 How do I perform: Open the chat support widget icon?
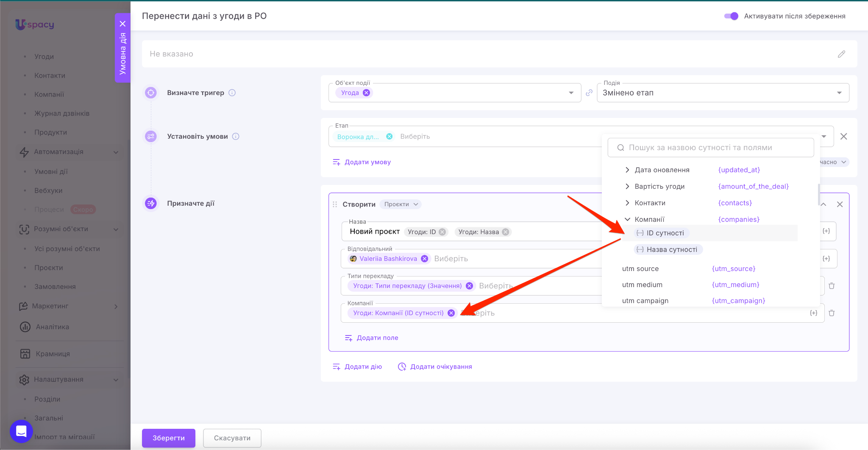pyautogui.click(x=21, y=431)
